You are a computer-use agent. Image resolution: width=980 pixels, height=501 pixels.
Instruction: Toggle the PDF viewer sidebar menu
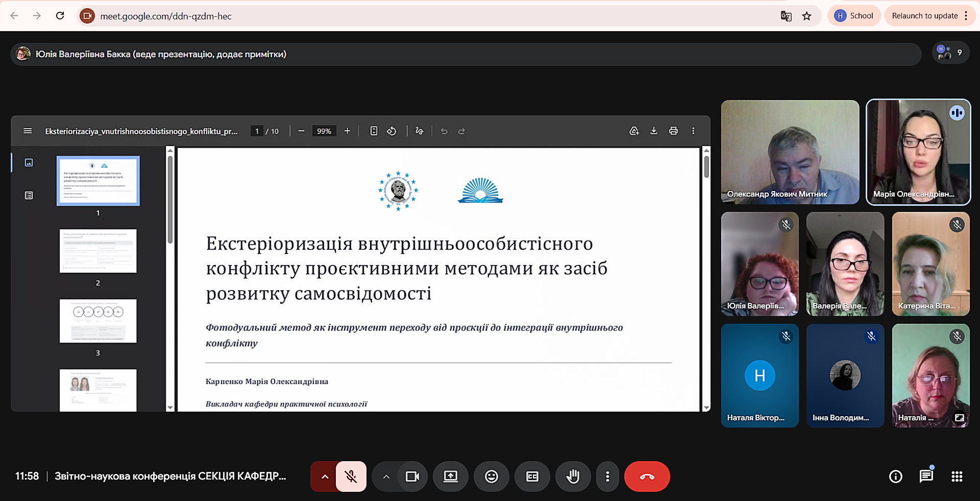[x=28, y=131]
